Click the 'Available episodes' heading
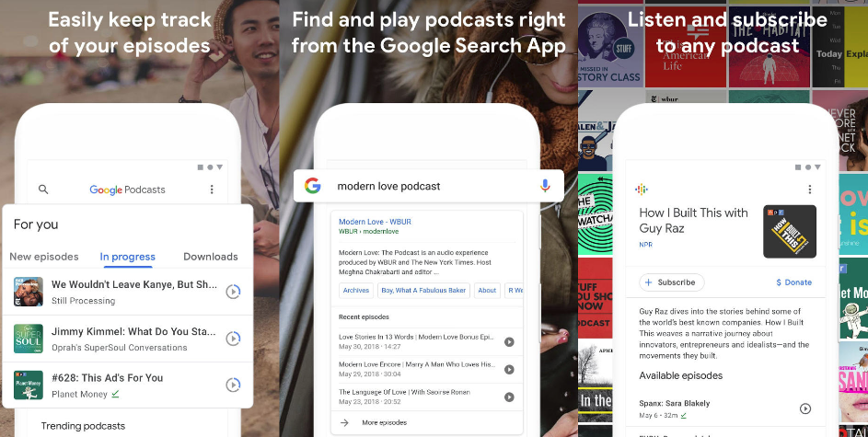The width and height of the screenshot is (868, 437). point(680,375)
